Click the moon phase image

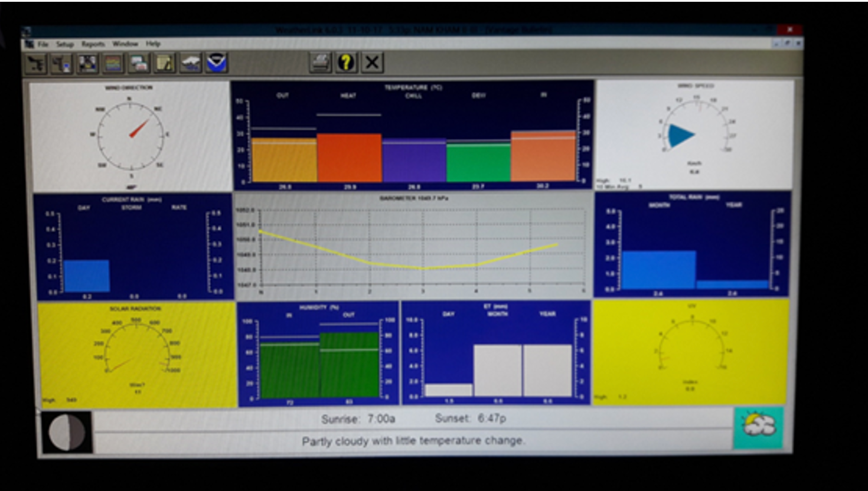point(67,432)
